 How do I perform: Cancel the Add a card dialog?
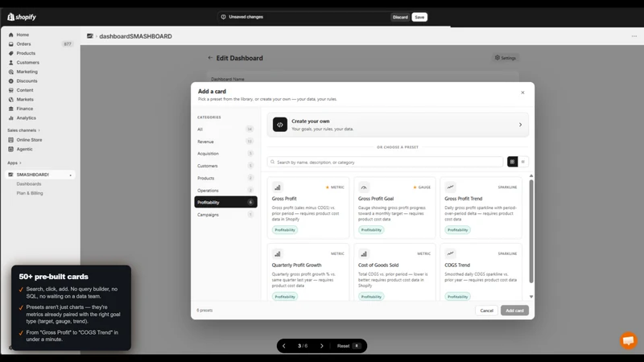pos(487,311)
